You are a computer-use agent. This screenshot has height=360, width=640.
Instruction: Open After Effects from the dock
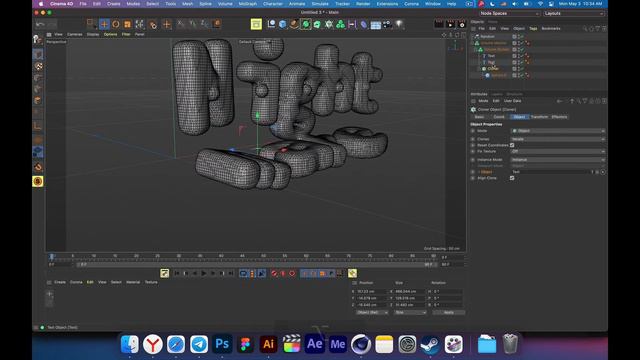pyautogui.click(x=314, y=344)
